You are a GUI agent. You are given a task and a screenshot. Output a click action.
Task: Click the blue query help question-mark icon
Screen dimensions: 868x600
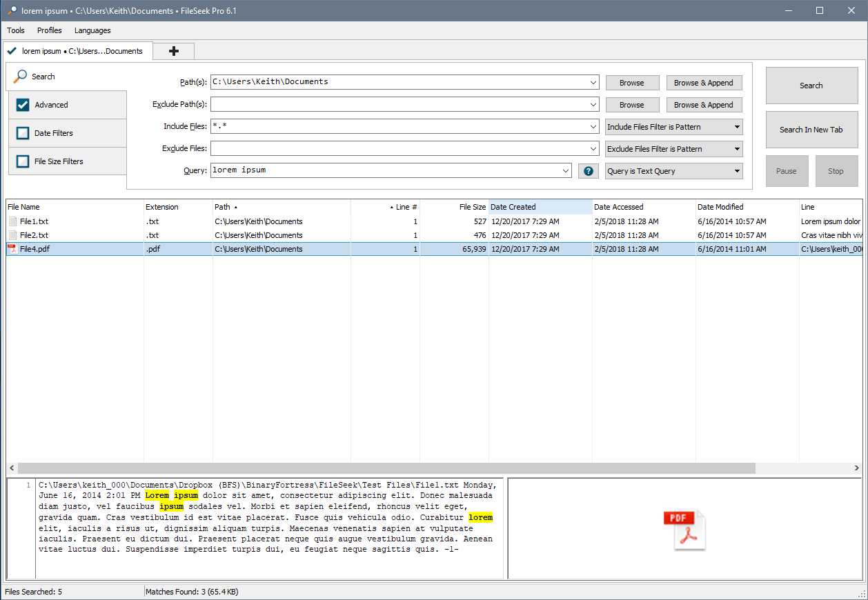[x=588, y=171]
